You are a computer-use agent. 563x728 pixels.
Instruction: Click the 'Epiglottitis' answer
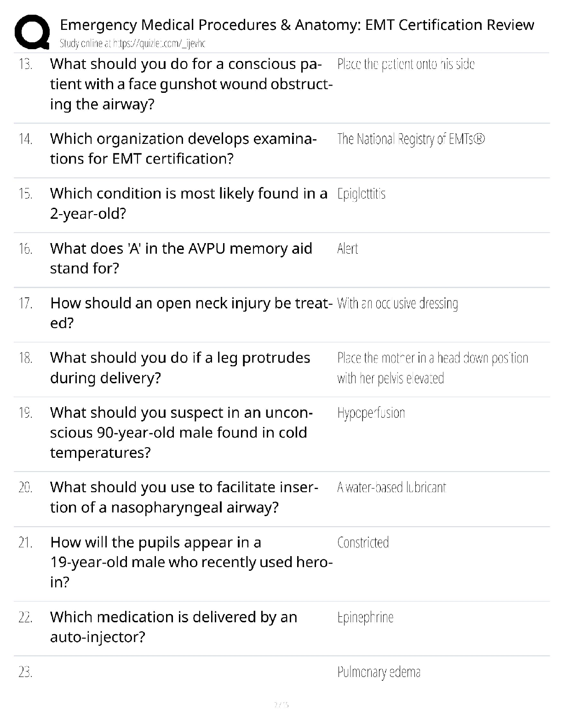click(361, 194)
